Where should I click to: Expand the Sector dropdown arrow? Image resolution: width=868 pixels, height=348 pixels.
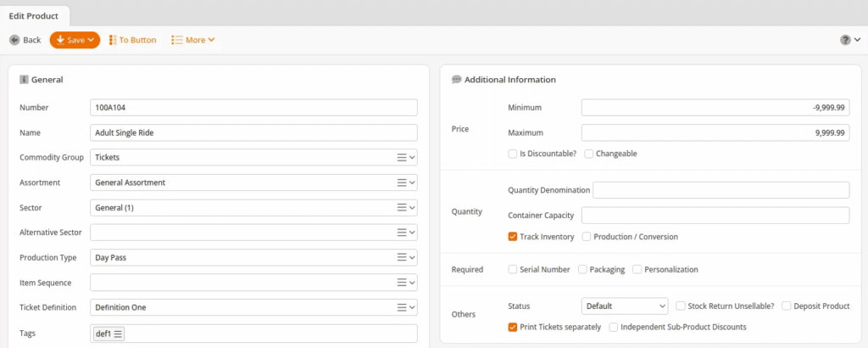coord(412,208)
